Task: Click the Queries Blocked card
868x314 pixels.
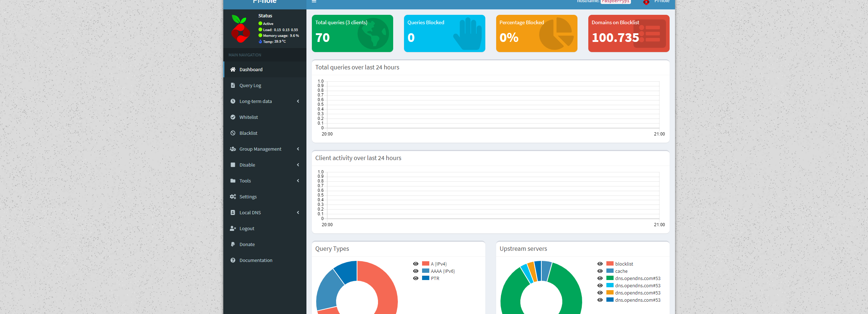Action: [444, 33]
